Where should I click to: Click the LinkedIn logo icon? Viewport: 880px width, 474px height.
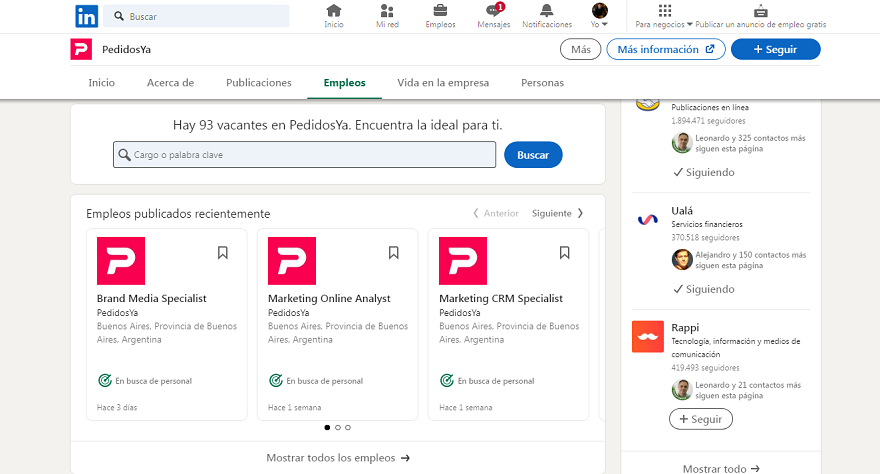(x=87, y=16)
